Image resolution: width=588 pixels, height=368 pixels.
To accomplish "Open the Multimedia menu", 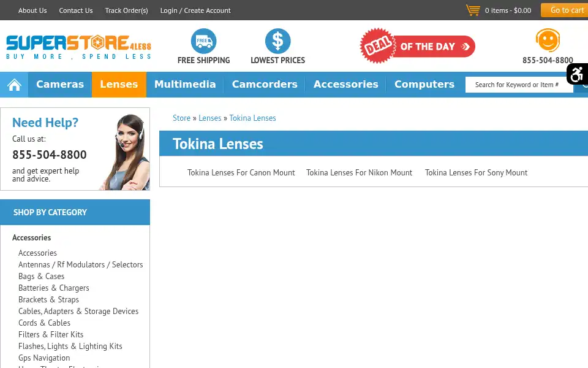I will pos(185,85).
